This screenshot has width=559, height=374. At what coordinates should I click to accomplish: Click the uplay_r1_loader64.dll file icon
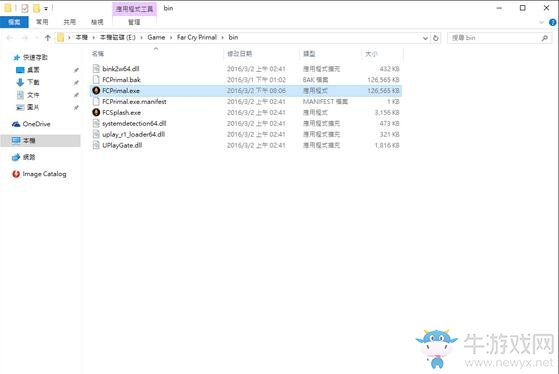tap(96, 134)
